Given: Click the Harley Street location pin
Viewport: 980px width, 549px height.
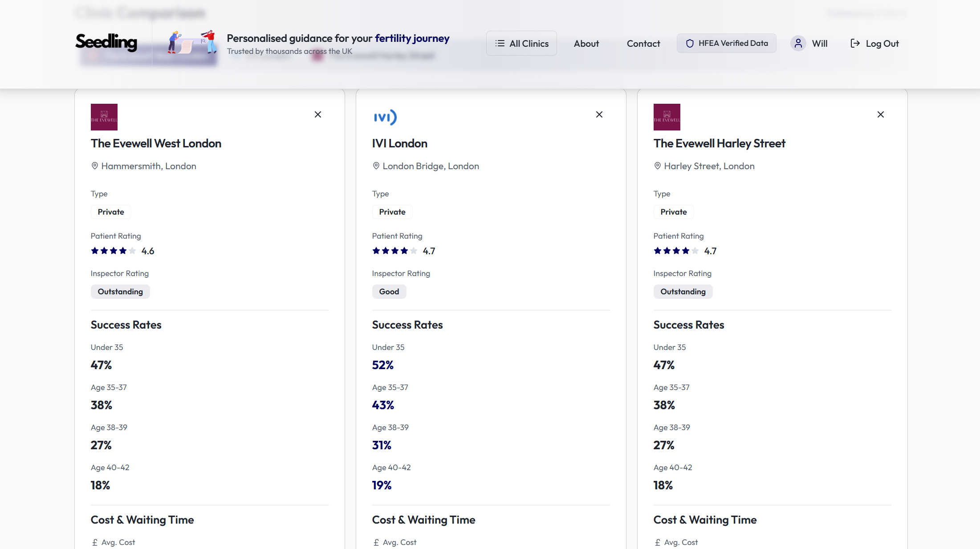Looking at the screenshot, I should pos(658,166).
